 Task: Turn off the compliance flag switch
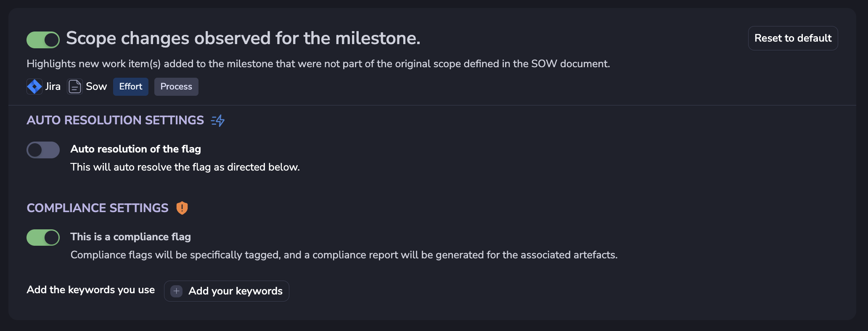point(43,238)
